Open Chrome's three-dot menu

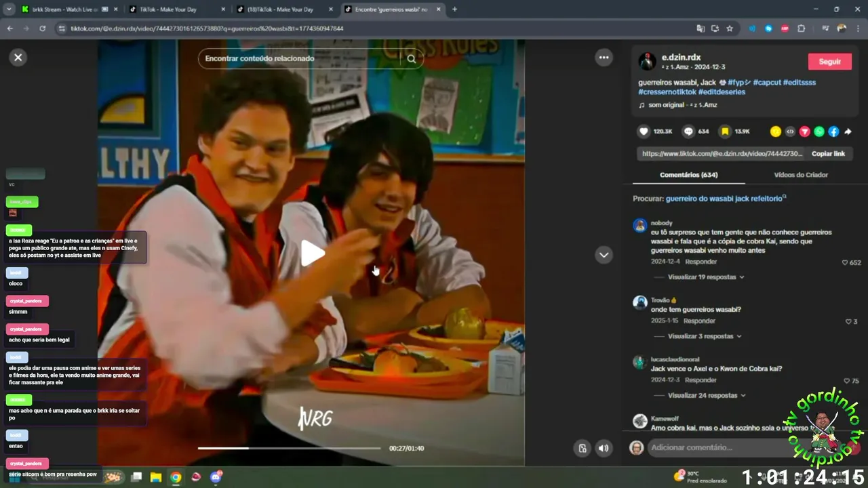click(859, 28)
